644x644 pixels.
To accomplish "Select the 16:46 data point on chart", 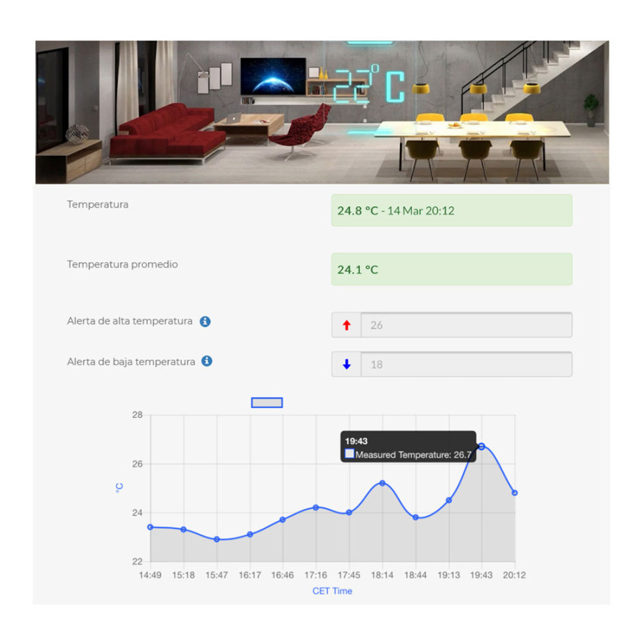I will tap(283, 519).
